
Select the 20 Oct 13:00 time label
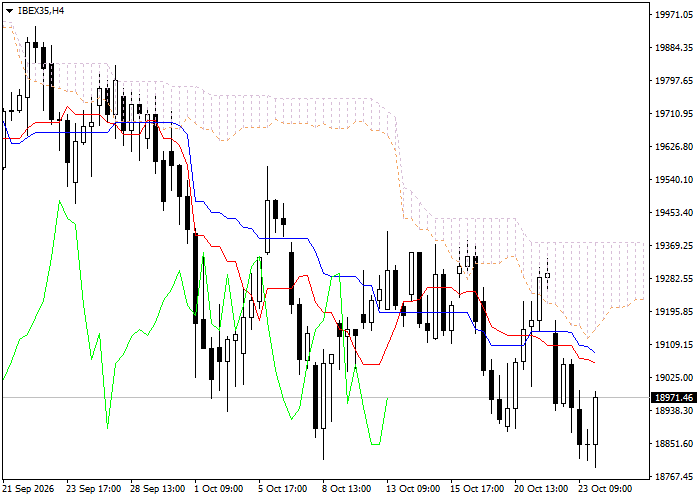pyautogui.click(x=542, y=489)
